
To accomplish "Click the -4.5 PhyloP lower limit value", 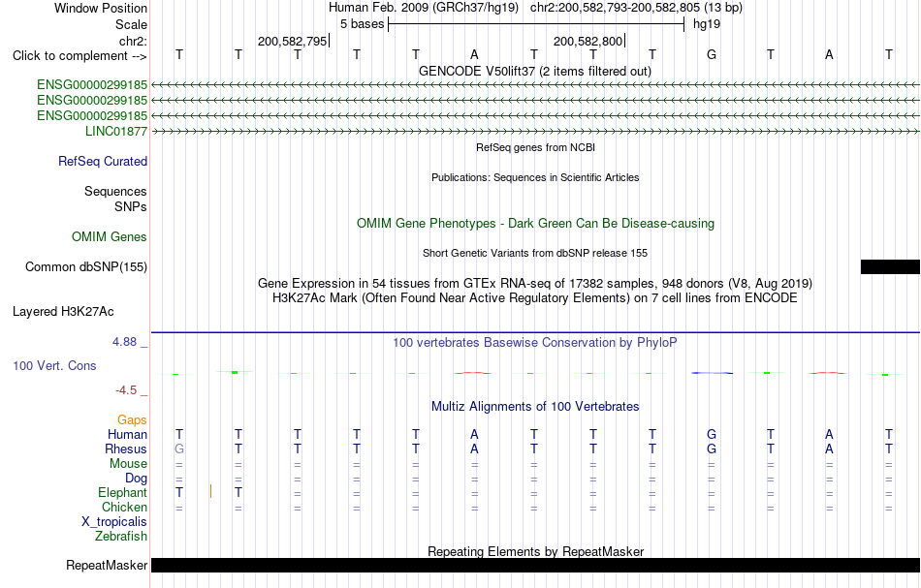I will pos(126,390).
